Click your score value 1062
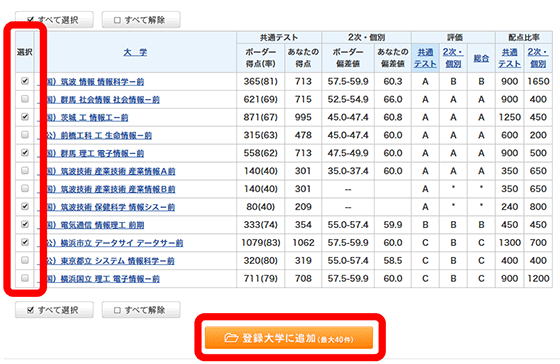The image size is (560, 364). tap(303, 243)
